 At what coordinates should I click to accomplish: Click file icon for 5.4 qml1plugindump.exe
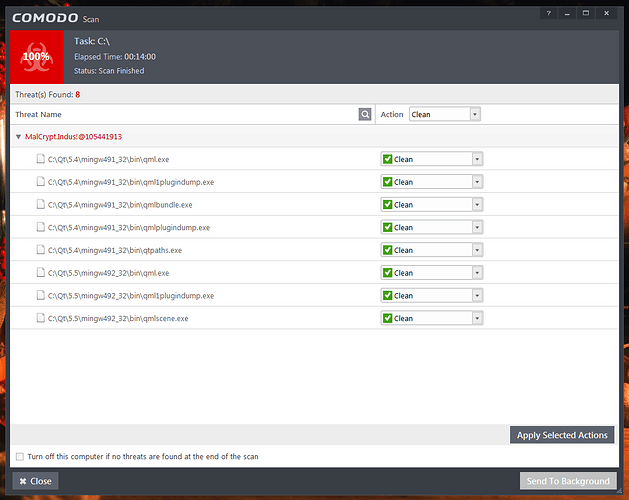pyautogui.click(x=41, y=182)
